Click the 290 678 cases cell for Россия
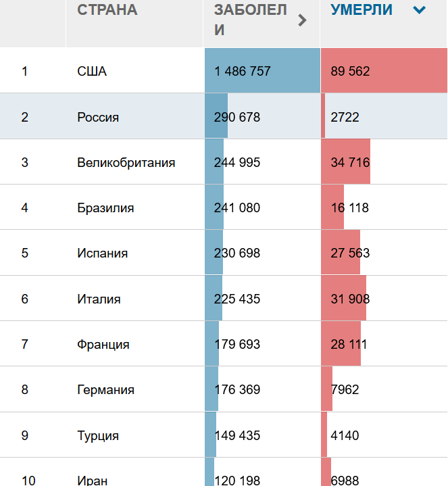Screen dimensions: 448x486 (x=262, y=116)
